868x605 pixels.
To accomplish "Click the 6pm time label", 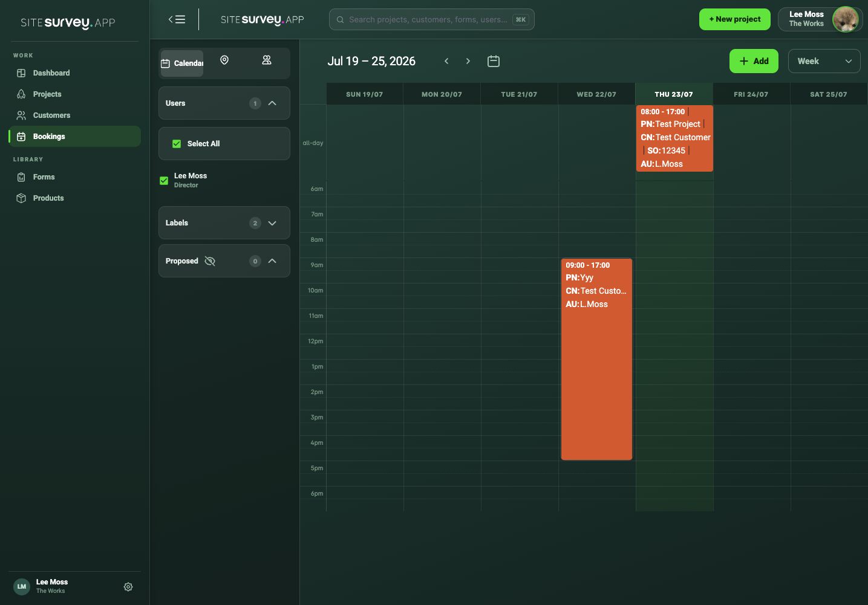I will [x=317, y=494].
